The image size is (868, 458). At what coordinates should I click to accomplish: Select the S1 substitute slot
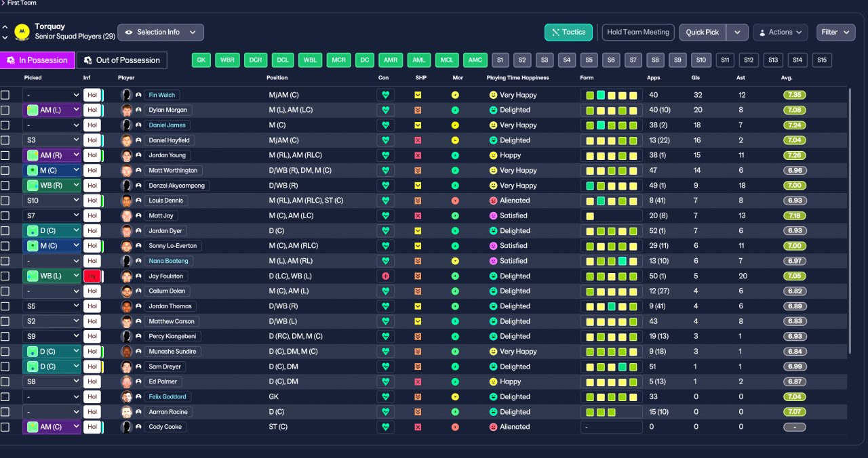click(x=500, y=60)
